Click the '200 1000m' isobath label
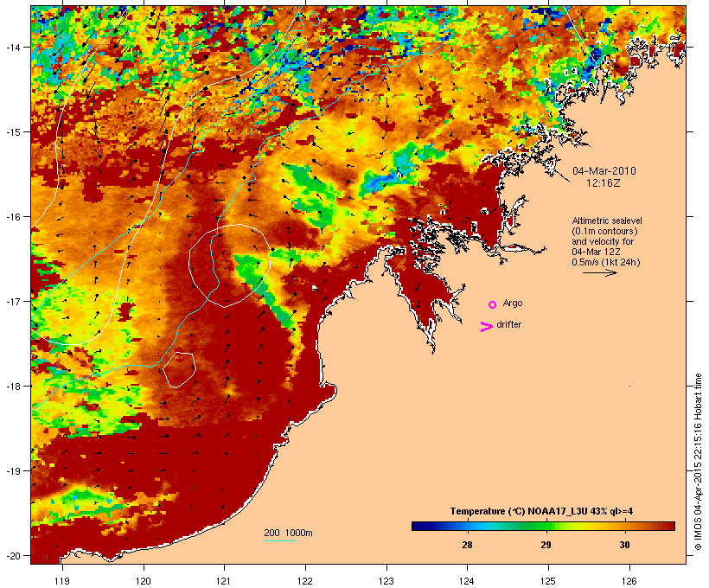This screenshot has height=588, width=709. [288, 533]
